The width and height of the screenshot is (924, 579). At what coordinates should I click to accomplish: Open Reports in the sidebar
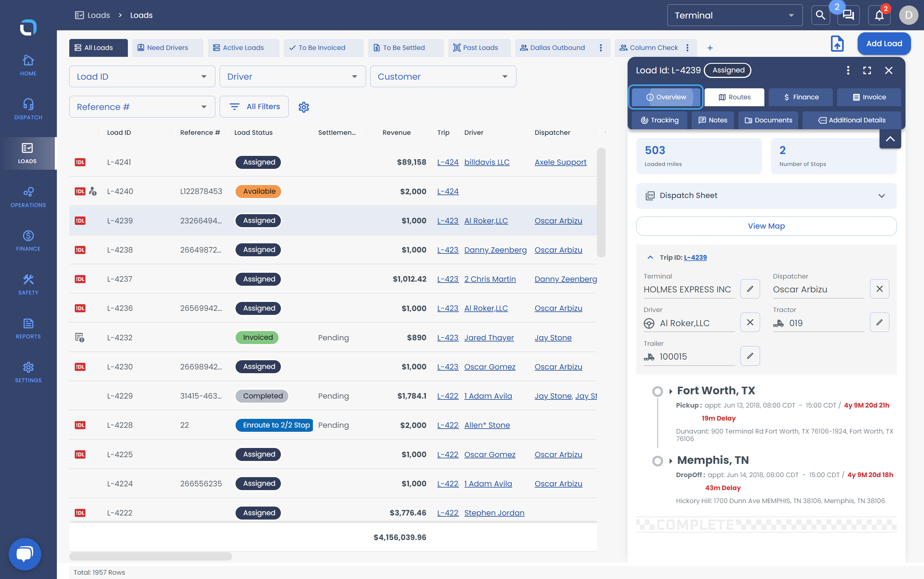[28, 328]
